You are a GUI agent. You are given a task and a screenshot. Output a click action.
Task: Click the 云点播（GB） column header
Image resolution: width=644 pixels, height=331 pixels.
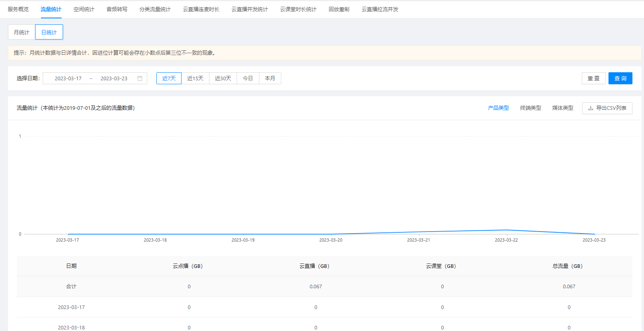coord(188,266)
